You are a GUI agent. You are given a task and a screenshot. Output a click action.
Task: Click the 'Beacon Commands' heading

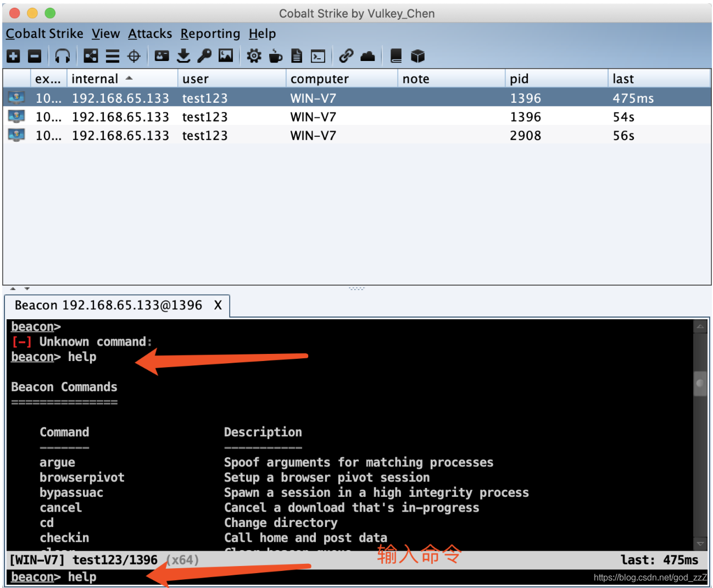64,387
